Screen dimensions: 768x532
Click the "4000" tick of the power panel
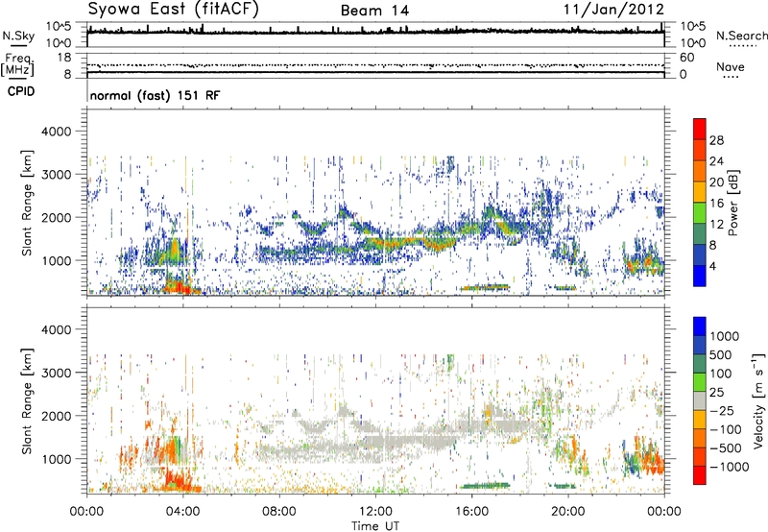(x=56, y=132)
